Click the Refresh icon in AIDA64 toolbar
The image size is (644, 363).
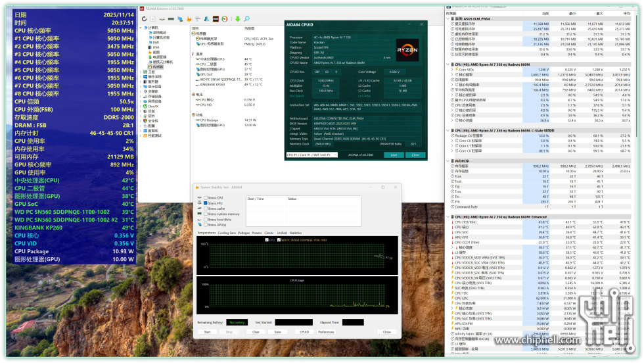coord(144,19)
